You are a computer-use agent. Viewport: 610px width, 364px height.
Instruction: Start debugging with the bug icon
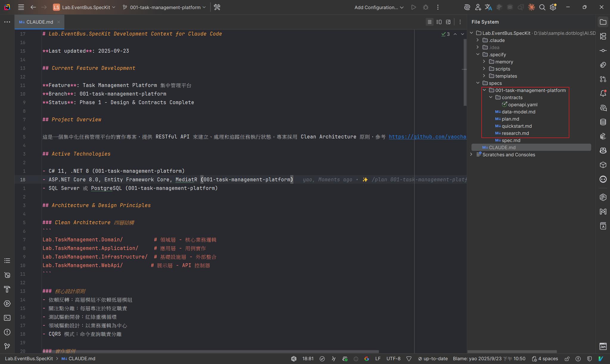(x=426, y=7)
